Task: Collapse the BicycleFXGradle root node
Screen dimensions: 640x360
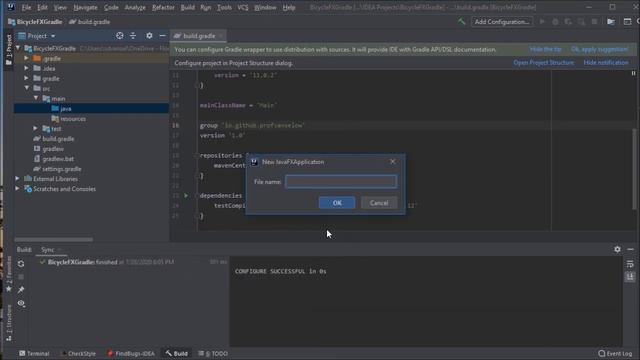Action: (18, 48)
